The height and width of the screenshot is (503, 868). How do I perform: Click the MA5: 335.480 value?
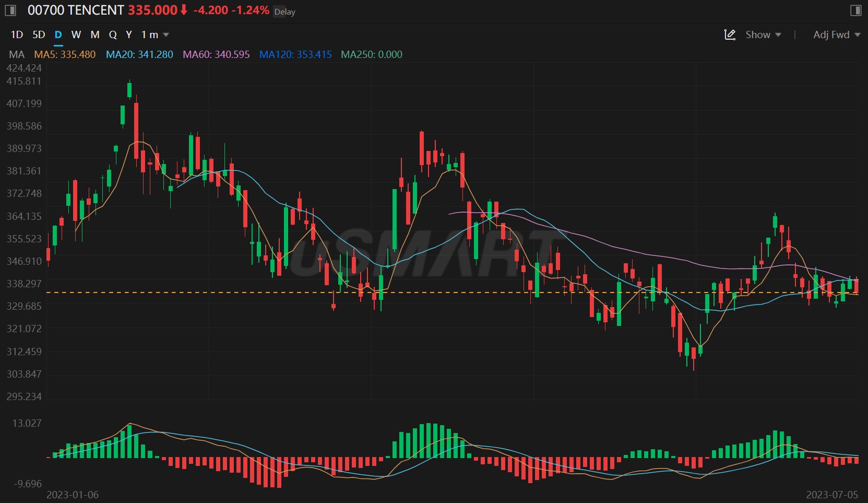click(65, 54)
